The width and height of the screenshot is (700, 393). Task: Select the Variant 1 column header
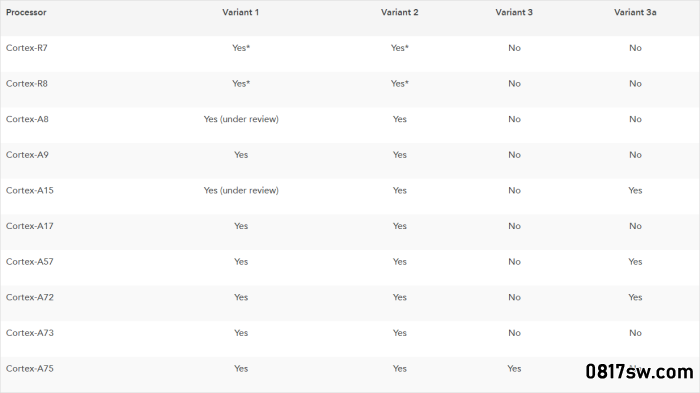click(x=241, y=12)
